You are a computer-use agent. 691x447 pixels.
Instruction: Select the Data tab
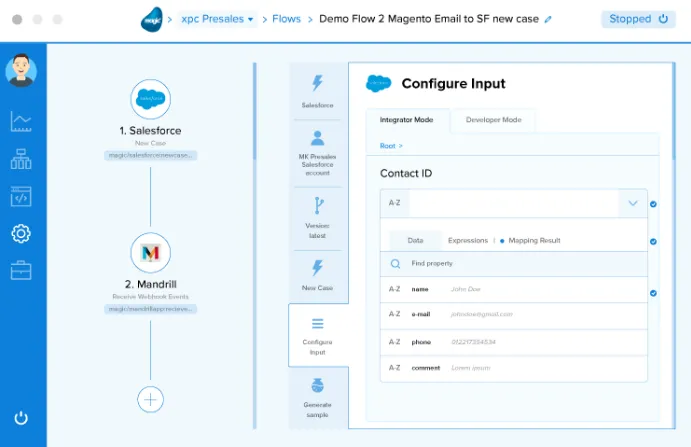415,241
